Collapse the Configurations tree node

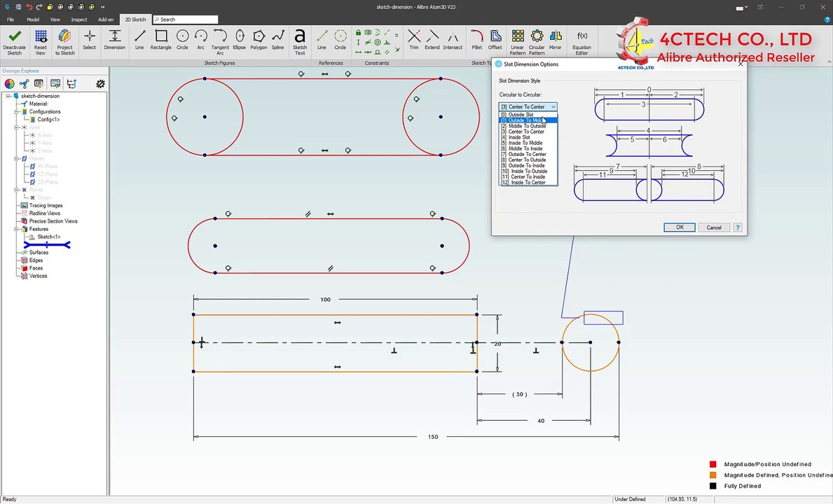click(17, 112)
